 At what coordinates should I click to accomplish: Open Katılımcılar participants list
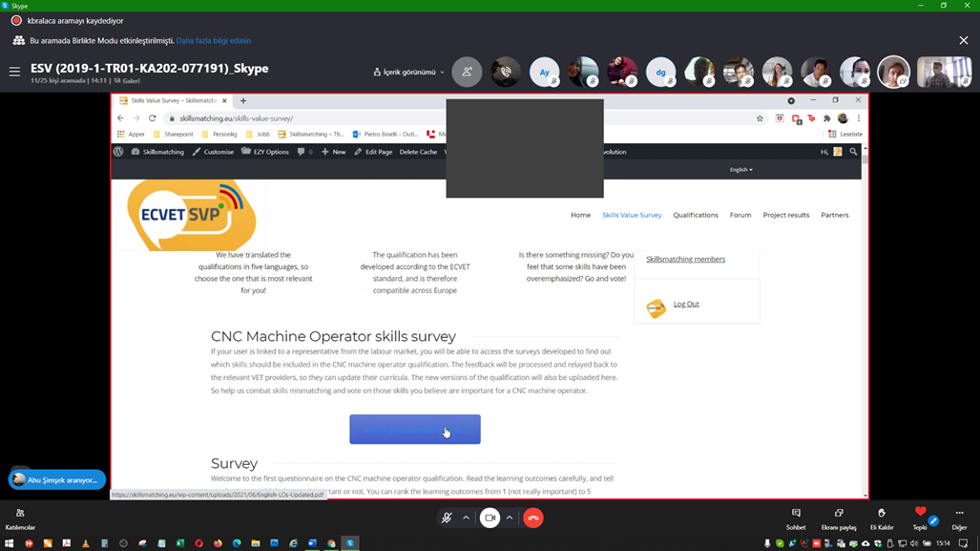[x=20, y=518]
